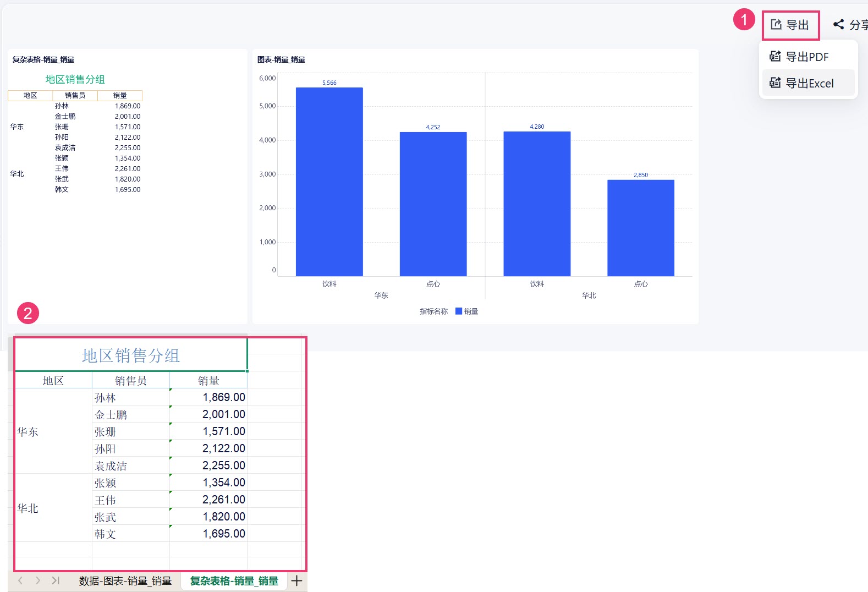The height and width of the screenshot is (592, 868).
Task: Click the 图表-销量_销量 chart panel title
Action: click(281, 59)
